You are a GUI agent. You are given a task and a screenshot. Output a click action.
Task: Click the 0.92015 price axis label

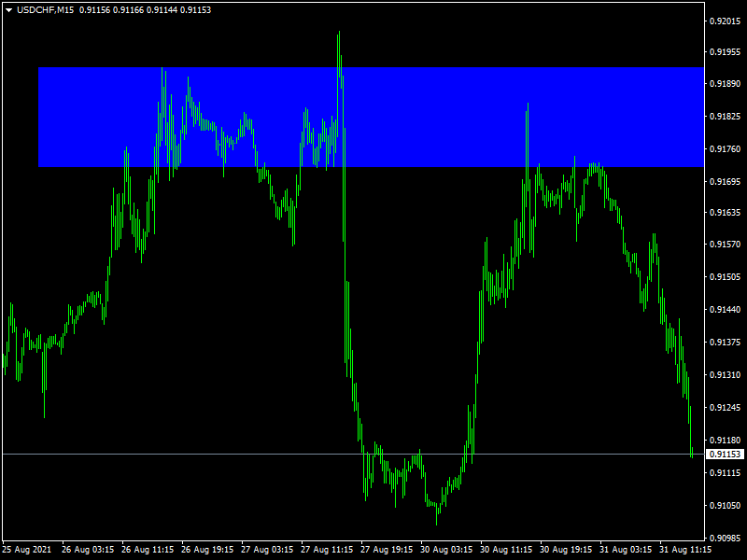[x=726, y=21]
